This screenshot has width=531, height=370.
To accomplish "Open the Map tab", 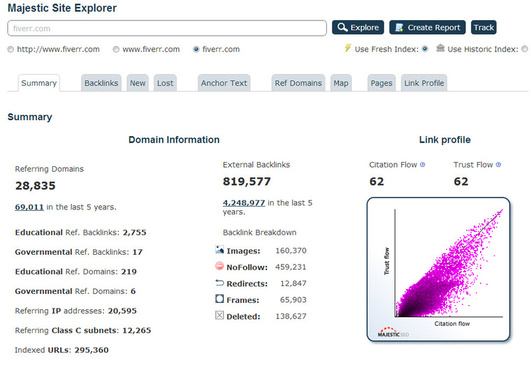I will 341,83.
